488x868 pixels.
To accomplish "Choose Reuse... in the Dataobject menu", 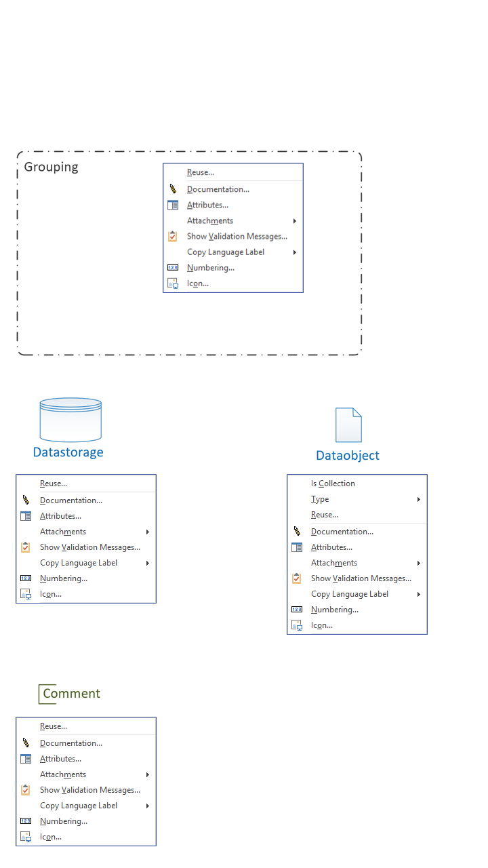I will pyautogui.click(x=325, y=515).
